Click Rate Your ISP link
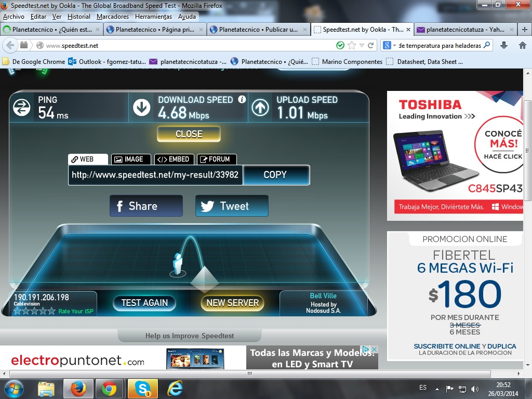 [76, 311]
